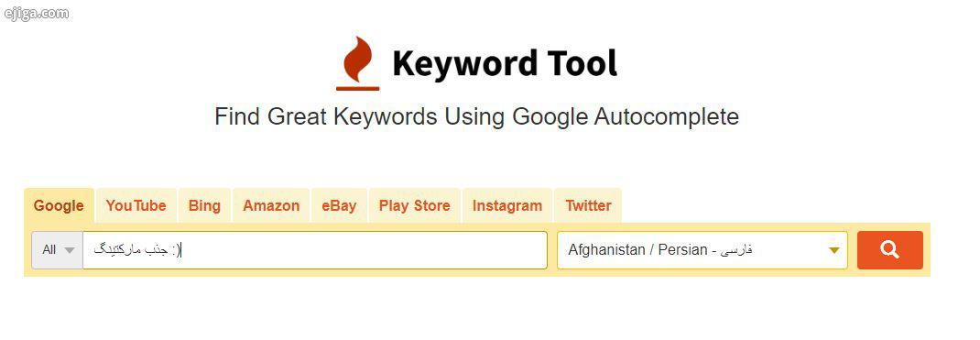Screen dimensions: 980x340
Task: Click the Keyword Tool flame logo
Action: pos(358,64)
